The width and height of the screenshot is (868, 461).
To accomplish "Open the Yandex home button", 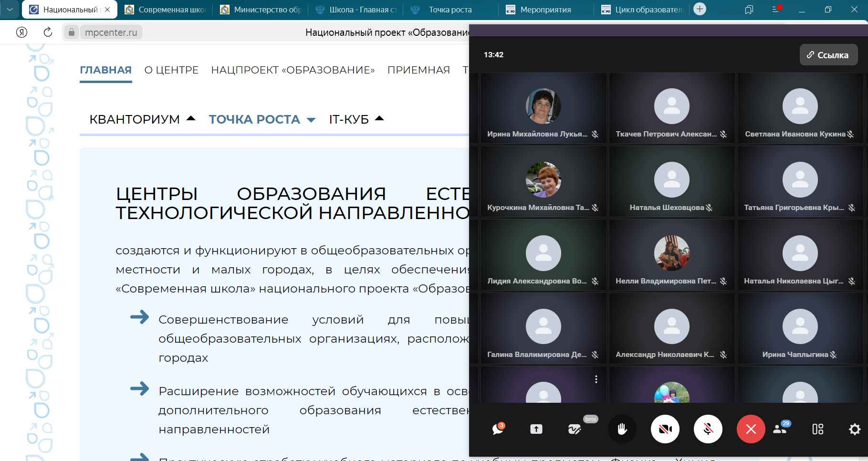I will tap(21, 32).
